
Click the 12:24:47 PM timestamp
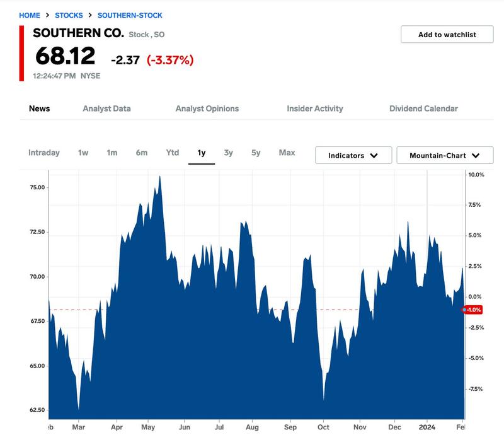point(54,76)
